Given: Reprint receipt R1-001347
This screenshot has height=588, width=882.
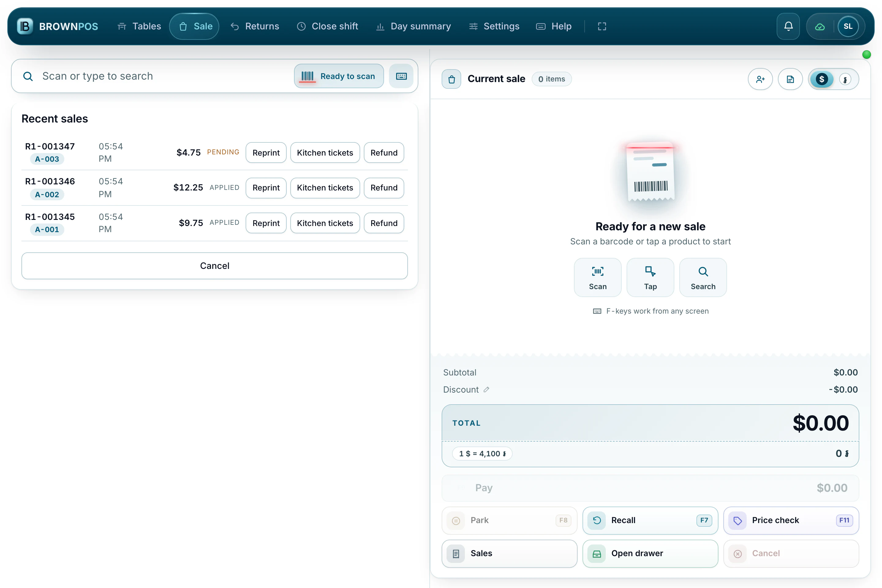Looking at the screenshot, I should 266,153.
